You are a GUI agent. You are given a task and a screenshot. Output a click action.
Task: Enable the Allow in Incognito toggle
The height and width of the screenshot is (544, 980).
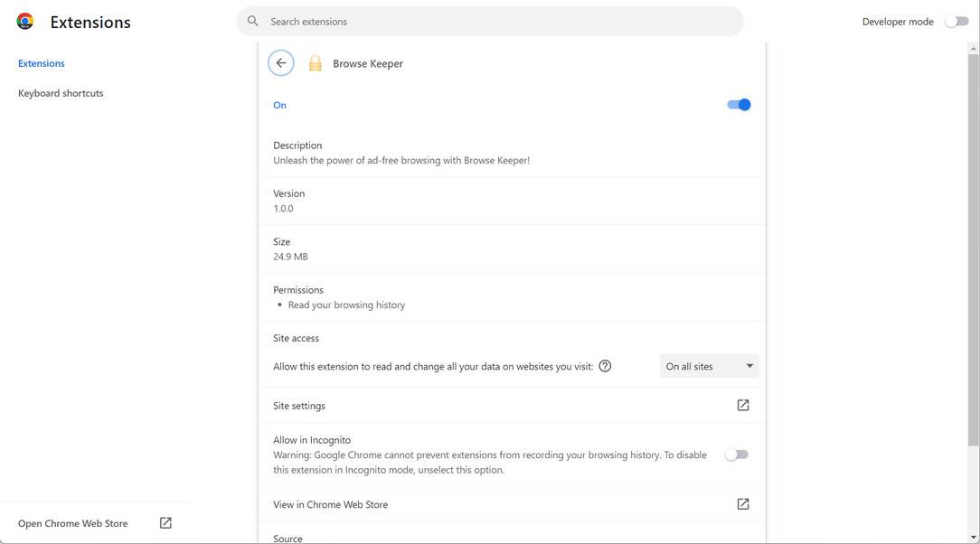tap(737, 455)
